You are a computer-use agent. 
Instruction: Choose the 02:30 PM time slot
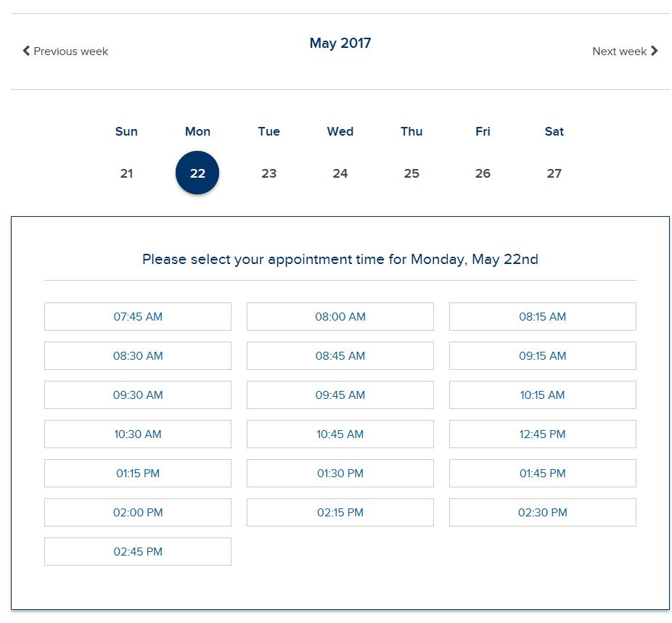[543, 513]
